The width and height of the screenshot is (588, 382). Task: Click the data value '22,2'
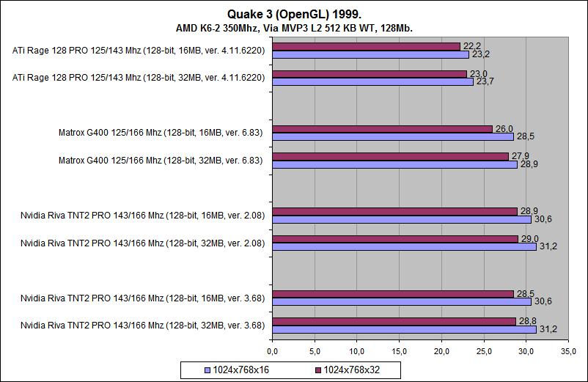coord(471,46)
